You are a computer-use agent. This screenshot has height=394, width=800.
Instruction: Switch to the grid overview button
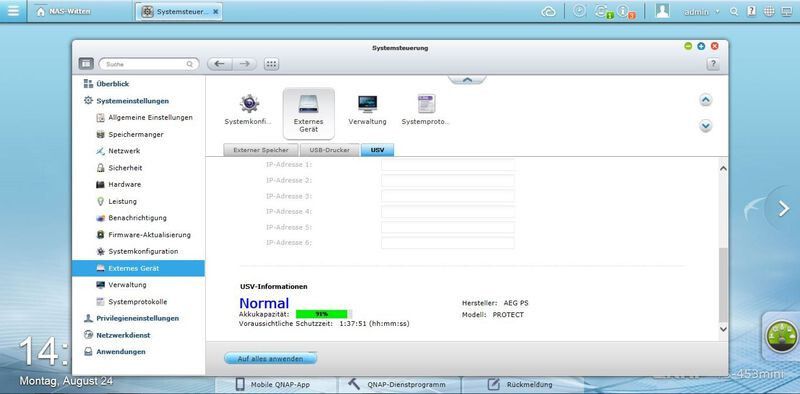coord(271,64)
